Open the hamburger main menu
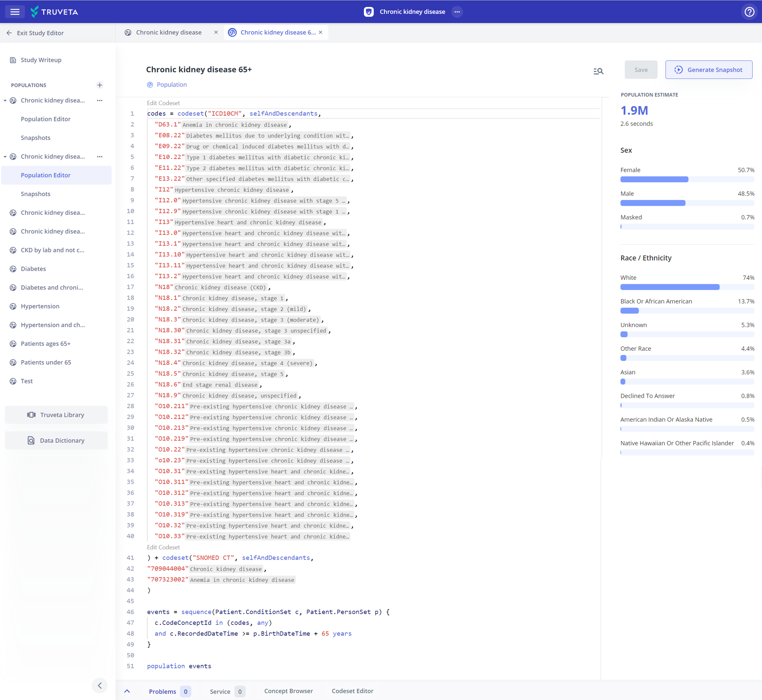This screenshot has height=700, width=762. coord(15,12)
